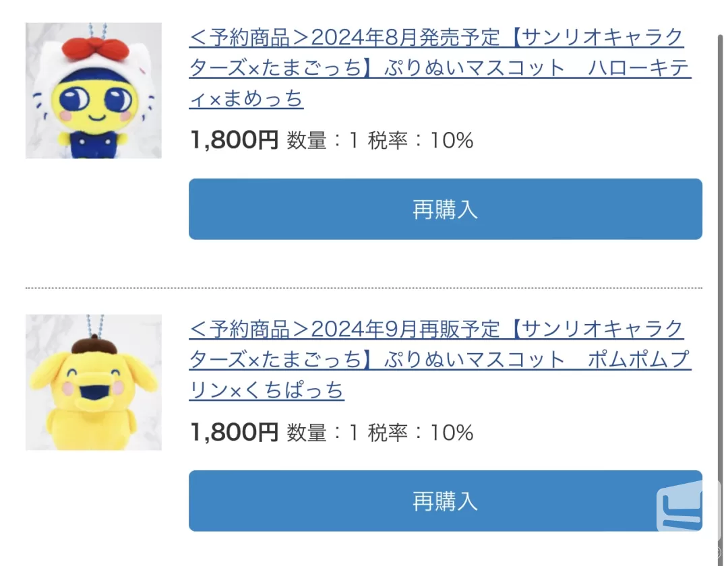Open the ポムポムプリン×くちぱっち product thumbnail
728x566 pixels.
point(93,382)
